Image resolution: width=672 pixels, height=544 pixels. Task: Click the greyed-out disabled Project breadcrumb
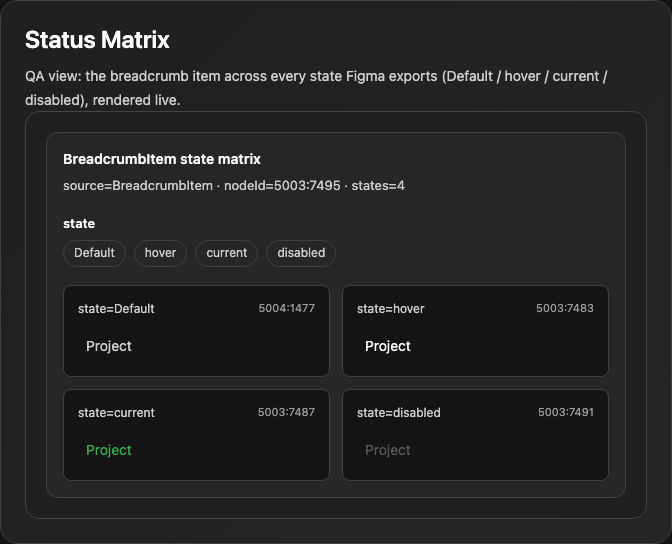[x=388, y=450]
